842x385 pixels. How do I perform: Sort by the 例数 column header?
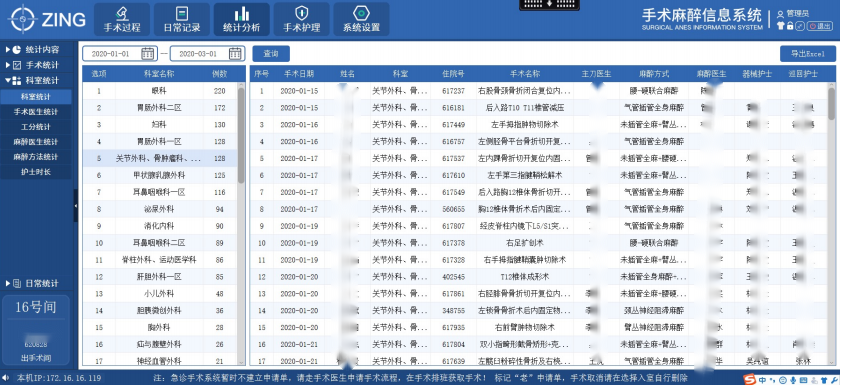220,74
